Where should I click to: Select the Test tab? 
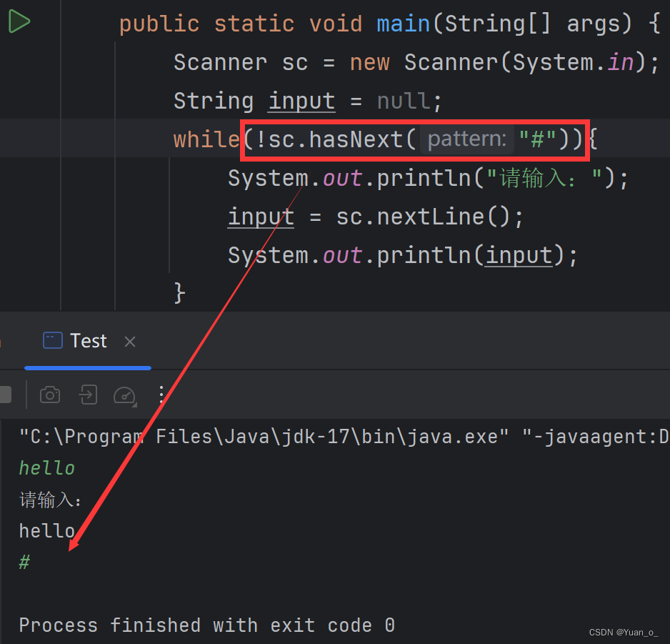(x=87, y=340)
